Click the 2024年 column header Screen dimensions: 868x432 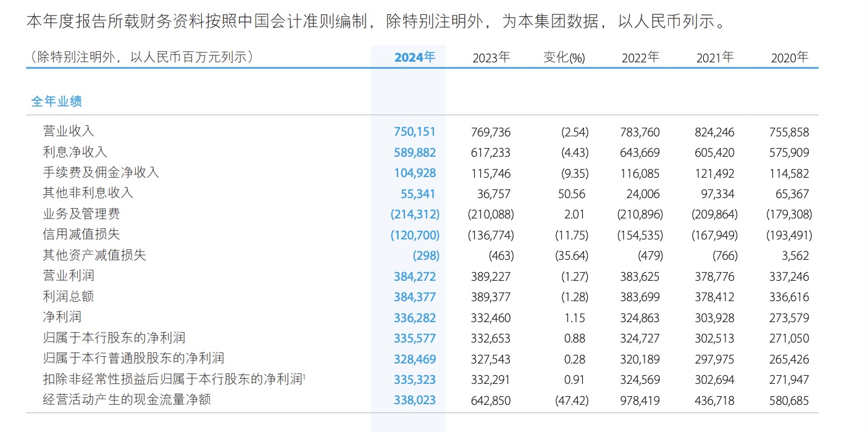[x=415, y=57]
